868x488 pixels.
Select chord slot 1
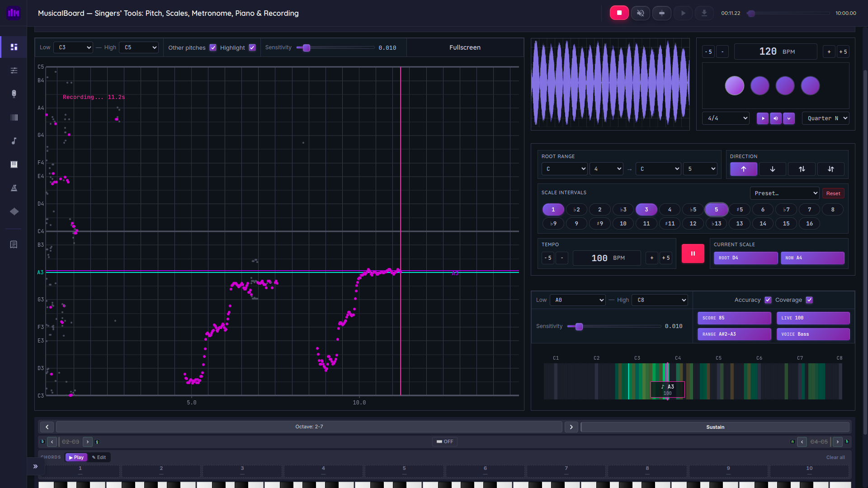click(x=80, y=471)
